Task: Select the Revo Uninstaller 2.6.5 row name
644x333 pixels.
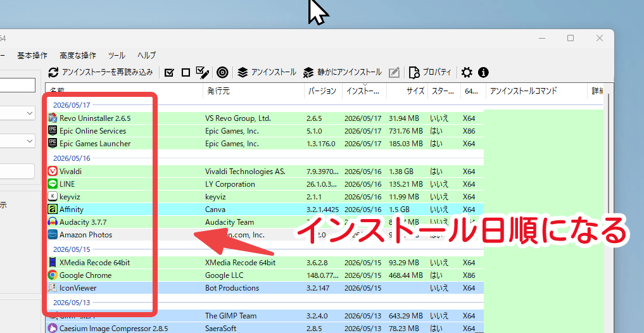Action: click(x=95, y=118)
